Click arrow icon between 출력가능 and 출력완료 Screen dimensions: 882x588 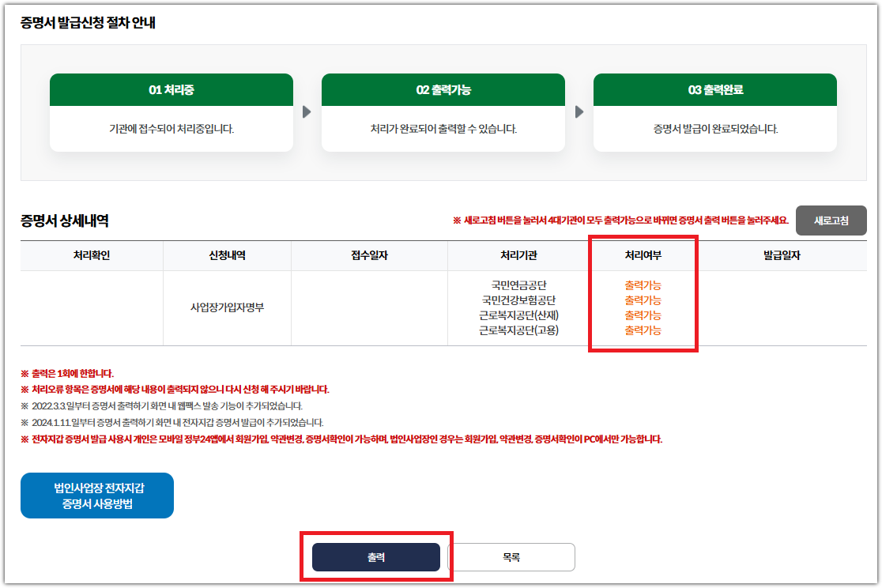pyautogui.click(x=579, y=112)
